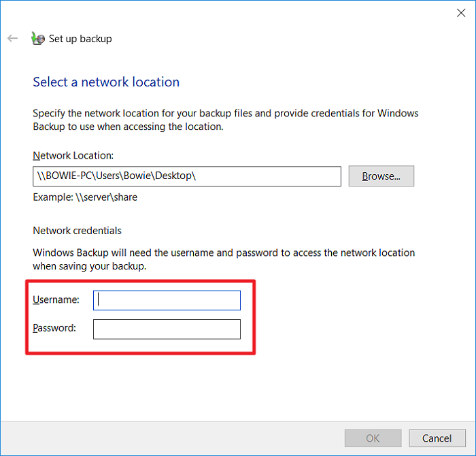Click the "Username:" label
The image size is (476, 456).
(x=56, y=299)
